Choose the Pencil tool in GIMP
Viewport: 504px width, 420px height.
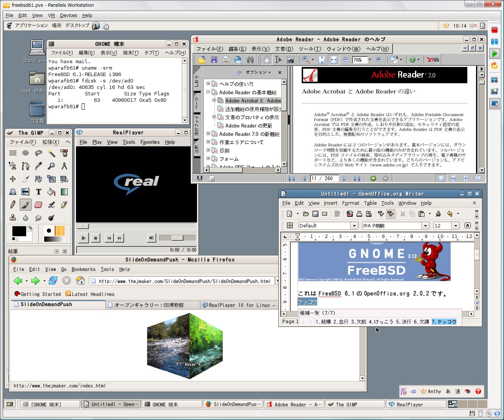13,205
